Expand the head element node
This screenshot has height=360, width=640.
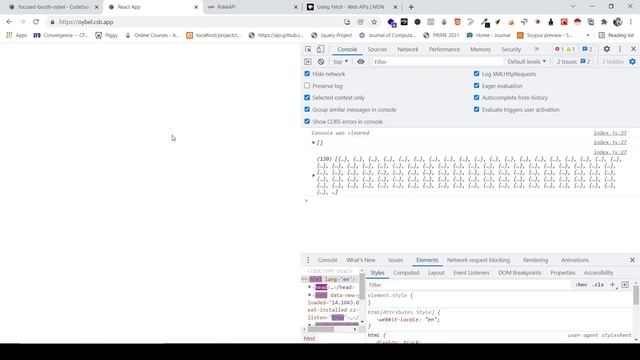click(310, 287)
